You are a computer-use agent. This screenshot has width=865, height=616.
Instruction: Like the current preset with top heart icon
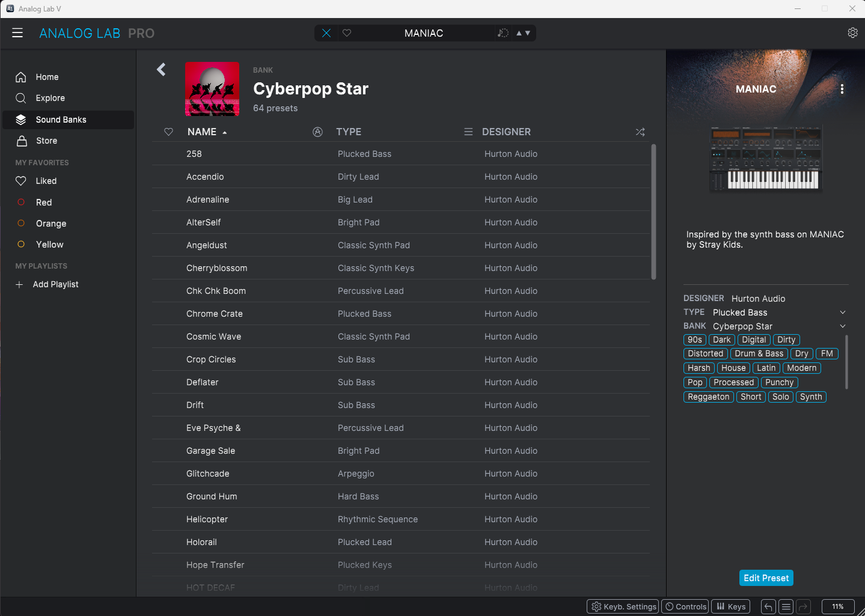[347, 33]
